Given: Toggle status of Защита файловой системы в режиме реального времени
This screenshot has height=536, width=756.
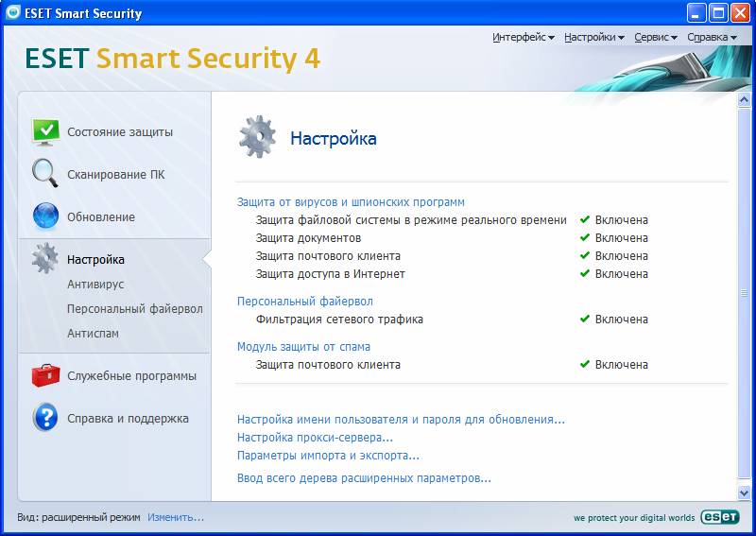Looking at the screenshot, I should tap(613, 220).
